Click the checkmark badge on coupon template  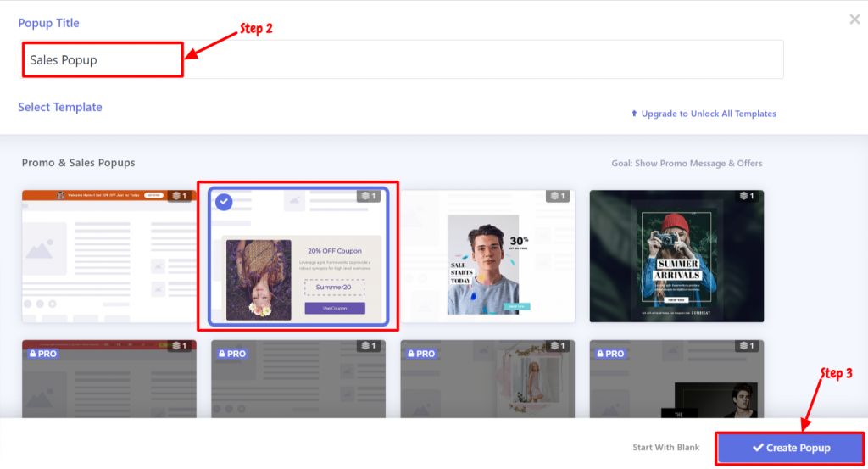tap(224, 202)
